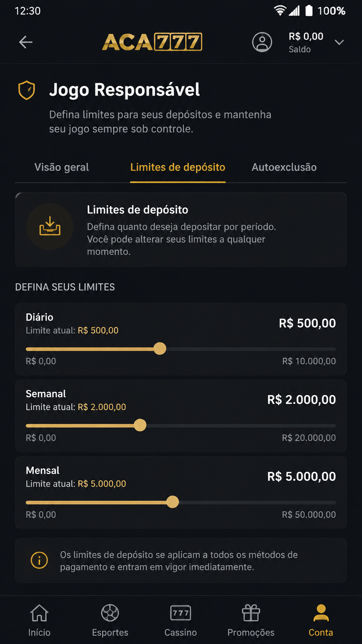The height and width of the screenshot is (644, 362).
Task: Tap the info icon near deposit notice
Action: pos(39,560)
